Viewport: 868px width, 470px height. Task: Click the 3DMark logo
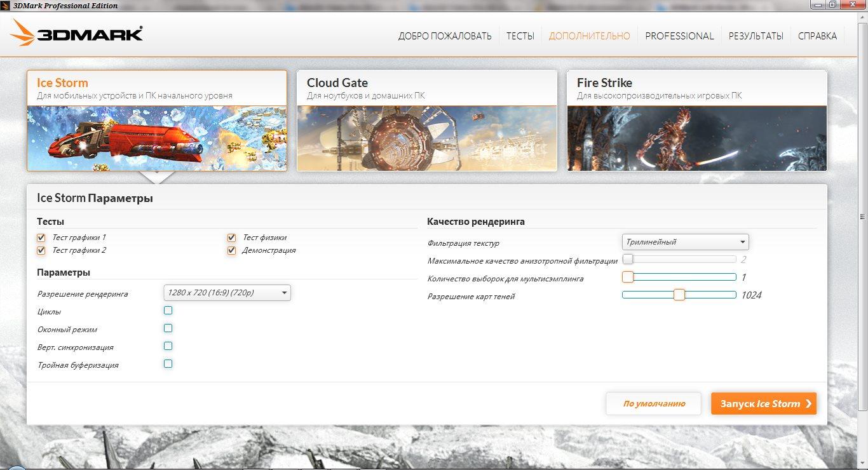(76, 32)
